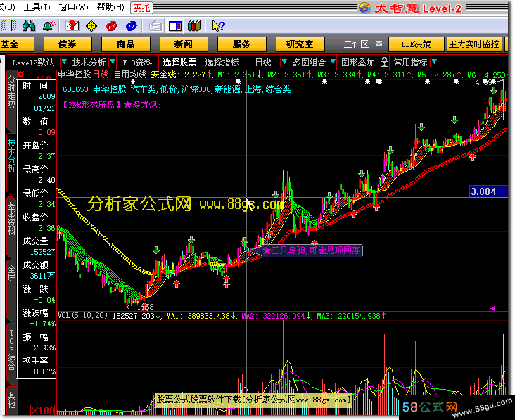The height and width of the screenshot is (420, 515).
Task: Click the blue circular info icon
Action: (132, 25)
